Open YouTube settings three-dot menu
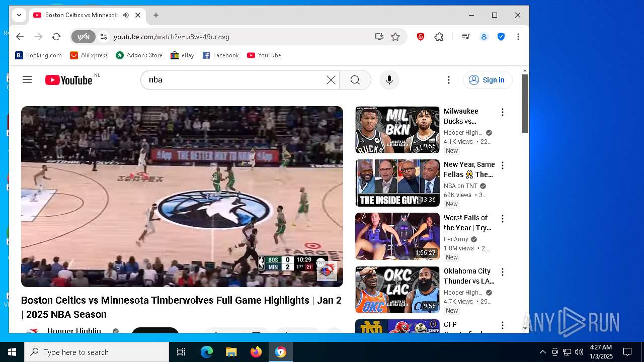The height and width of the screenshot is (362, 644). coord(449,80)
